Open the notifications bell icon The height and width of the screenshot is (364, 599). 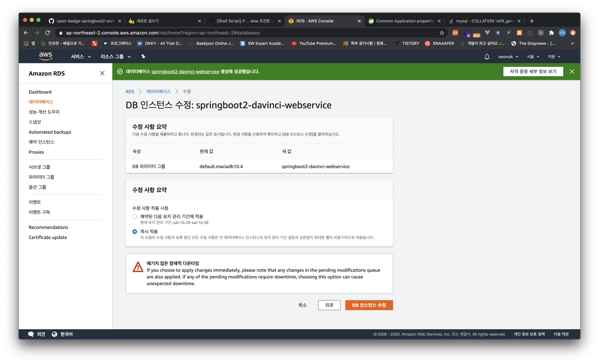487,57
